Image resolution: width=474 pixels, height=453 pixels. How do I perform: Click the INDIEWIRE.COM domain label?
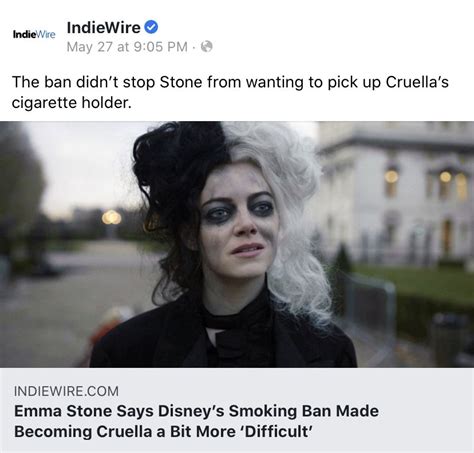tap(66, 391)
